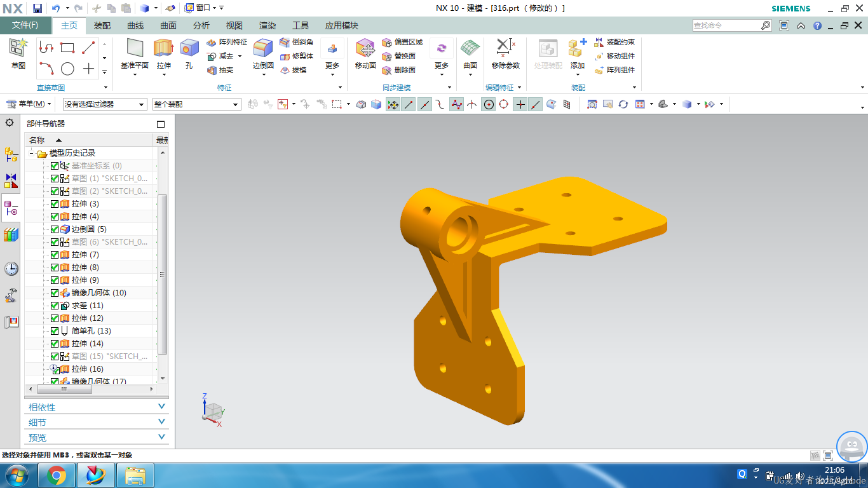
Task: Uncheck the 拉伸 (4) feature checkbox
Action: [55, 217]
